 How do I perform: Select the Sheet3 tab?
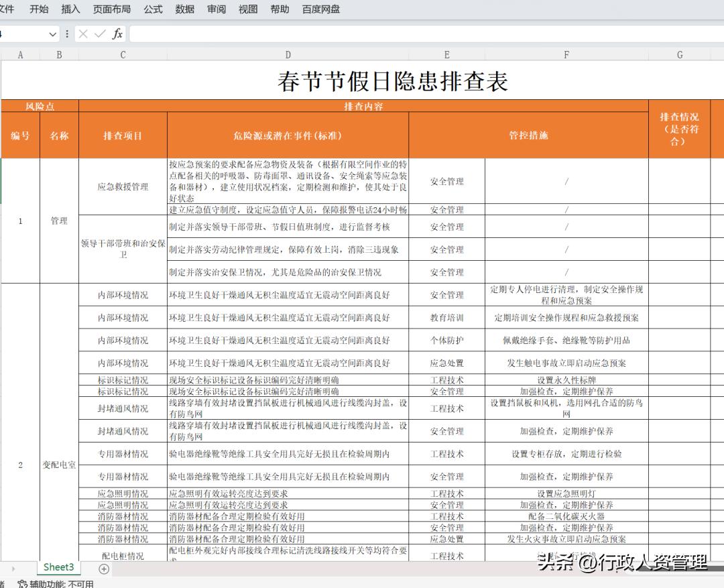(x=58, y=568)
